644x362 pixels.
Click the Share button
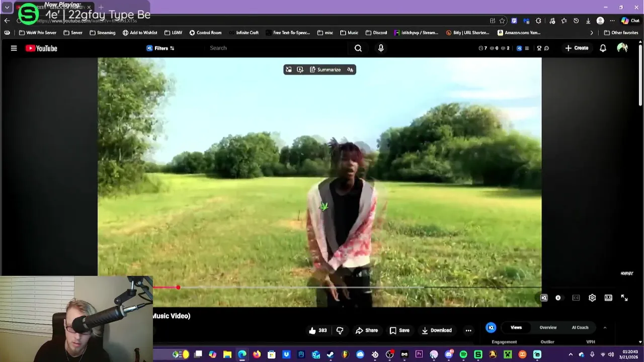[x=367, y=330]
